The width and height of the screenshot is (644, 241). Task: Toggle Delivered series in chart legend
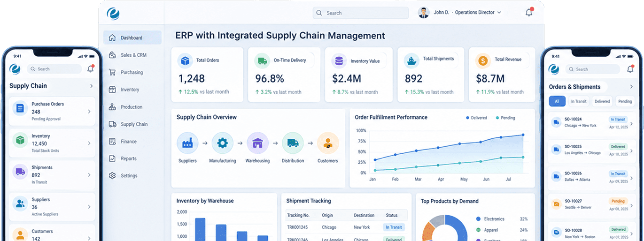[x=476, y=118]
